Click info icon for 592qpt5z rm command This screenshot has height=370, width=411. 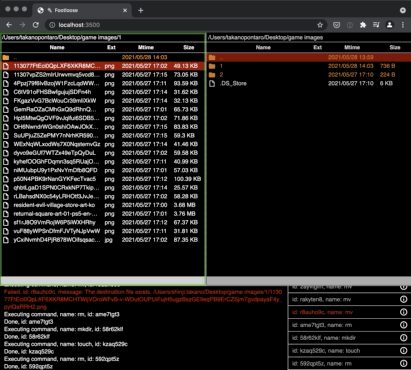pyautogui.click(x=403, y=363)
